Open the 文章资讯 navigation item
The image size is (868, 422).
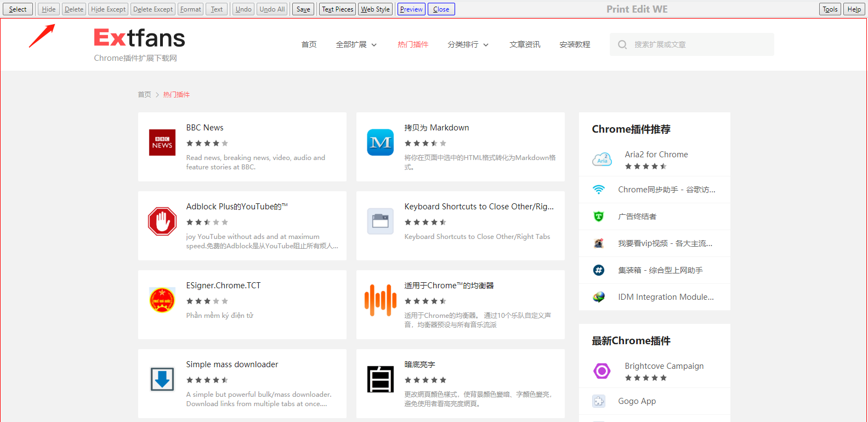pyautogui.click(x=525, y=44)
